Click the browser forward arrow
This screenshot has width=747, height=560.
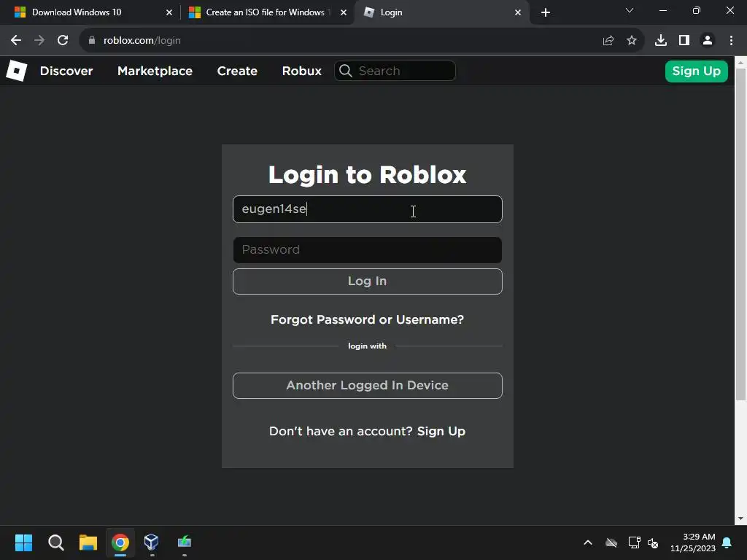point(39,41)
